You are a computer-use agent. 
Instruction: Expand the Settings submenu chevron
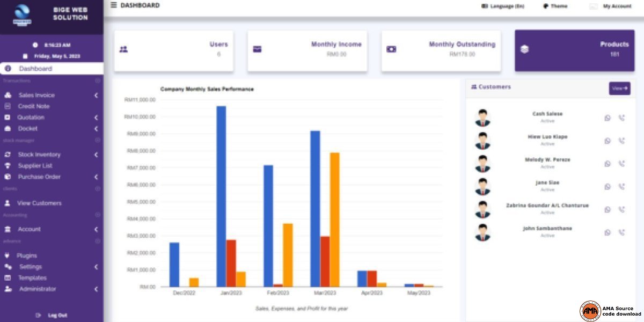coord(96,267)
